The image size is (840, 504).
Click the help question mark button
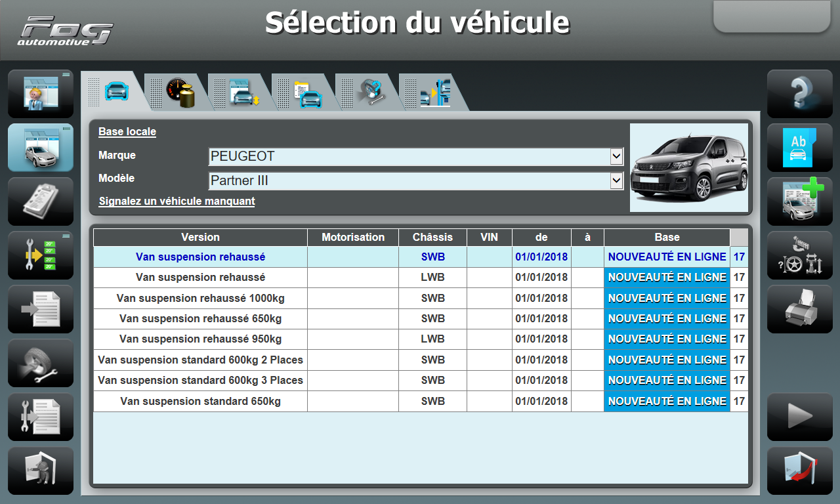tap(799, 94)
